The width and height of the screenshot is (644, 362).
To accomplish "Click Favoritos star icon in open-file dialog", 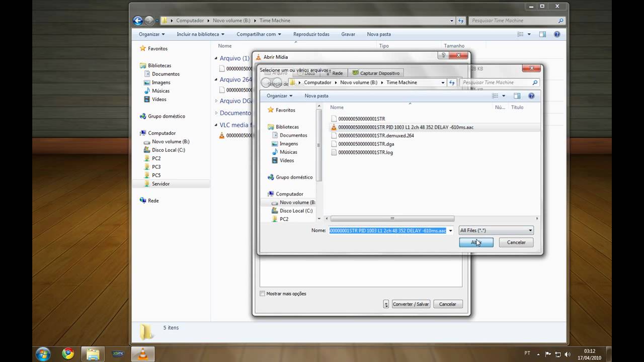I will coord(271,110).
